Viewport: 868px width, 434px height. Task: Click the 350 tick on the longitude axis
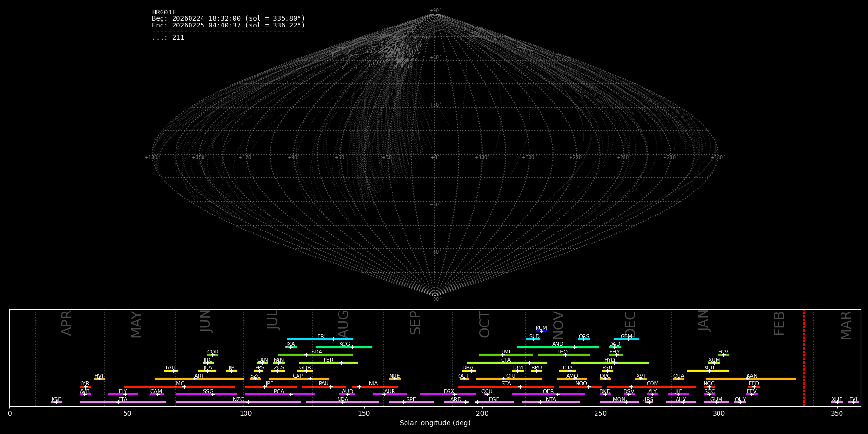837,414
